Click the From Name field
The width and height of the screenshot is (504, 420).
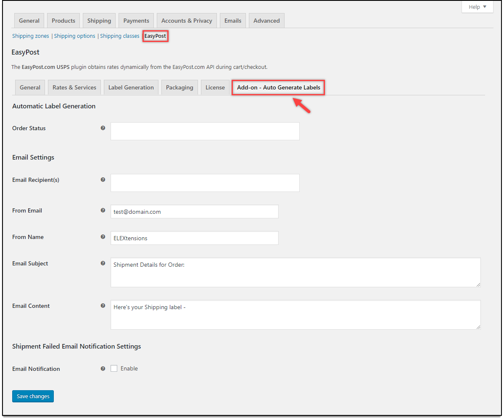point(195,238)
